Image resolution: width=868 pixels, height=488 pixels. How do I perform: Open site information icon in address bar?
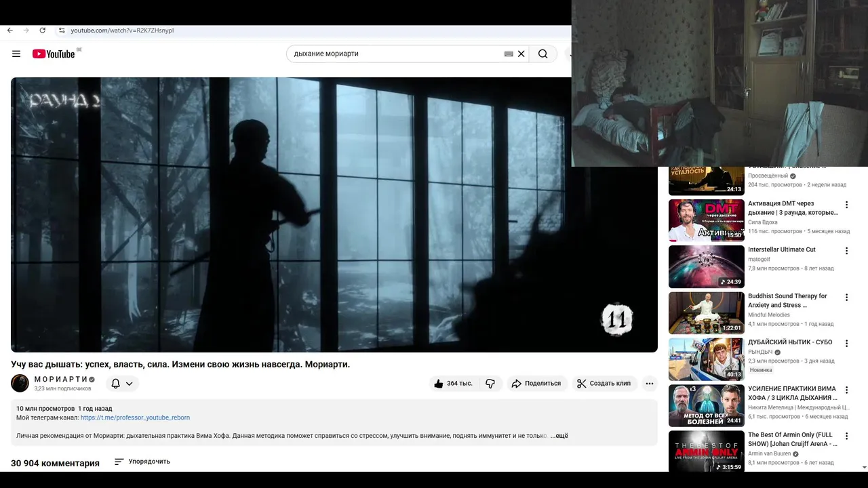(x=62, y=30)
